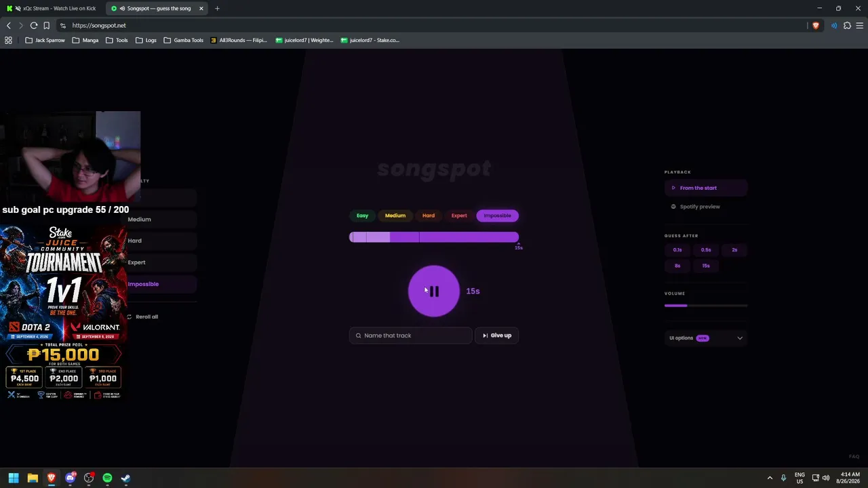Bookmark this page via the bookmark icon
The image size is (868, 488).
pos(46,26)
